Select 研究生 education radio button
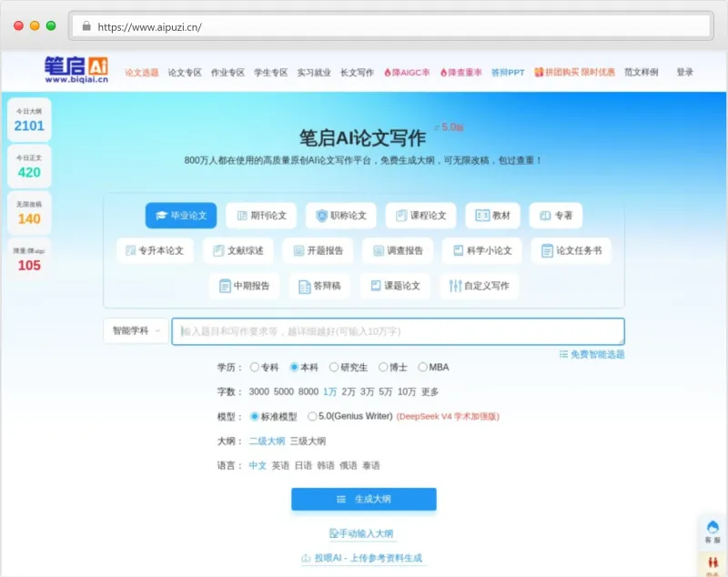728x577 pixels. (334, 367)
